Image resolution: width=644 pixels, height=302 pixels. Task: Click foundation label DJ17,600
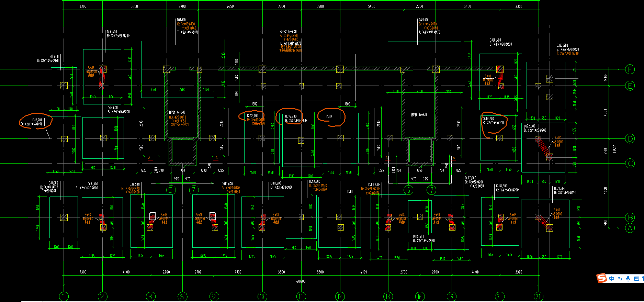[471, 178]
